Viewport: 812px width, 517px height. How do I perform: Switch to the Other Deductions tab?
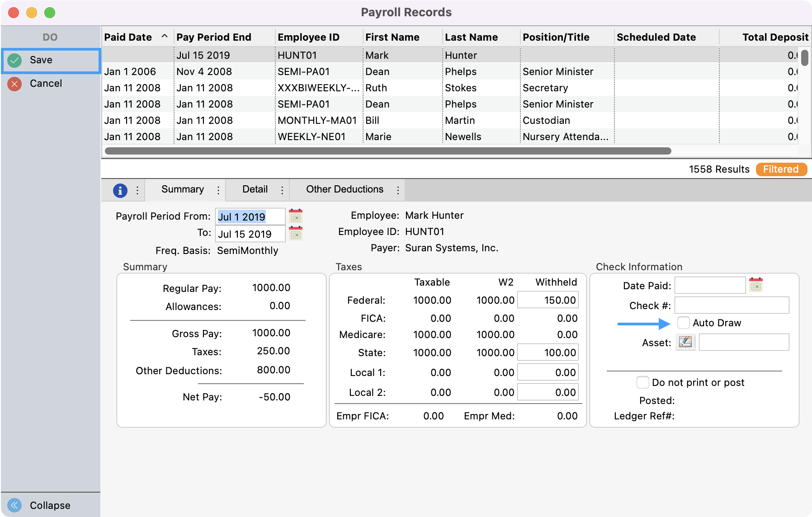click(x=344, y=189)
